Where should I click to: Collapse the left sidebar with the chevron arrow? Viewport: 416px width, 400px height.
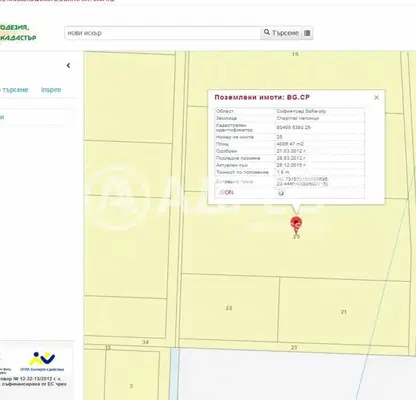tap(68, 65)
